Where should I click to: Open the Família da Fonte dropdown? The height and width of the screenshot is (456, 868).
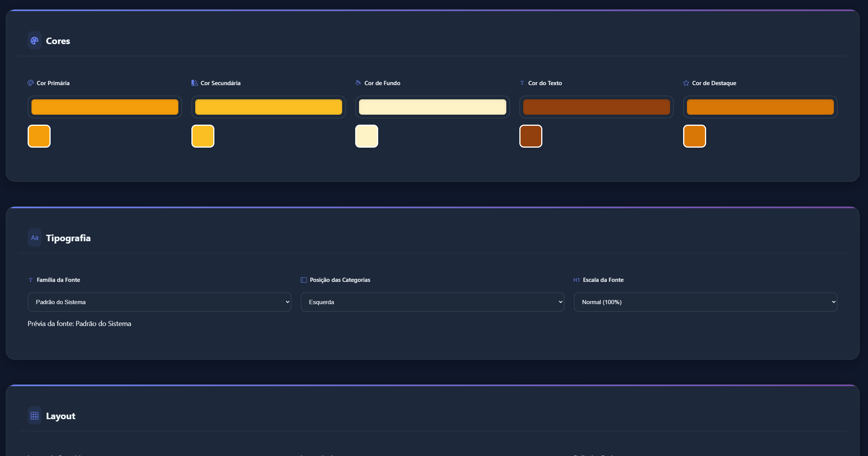(x=160, y=302)
